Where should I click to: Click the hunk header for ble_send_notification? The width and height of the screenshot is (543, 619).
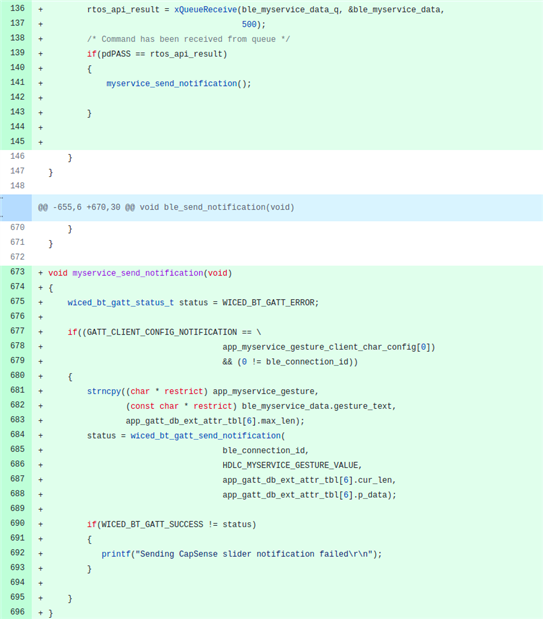coord(166,208)
